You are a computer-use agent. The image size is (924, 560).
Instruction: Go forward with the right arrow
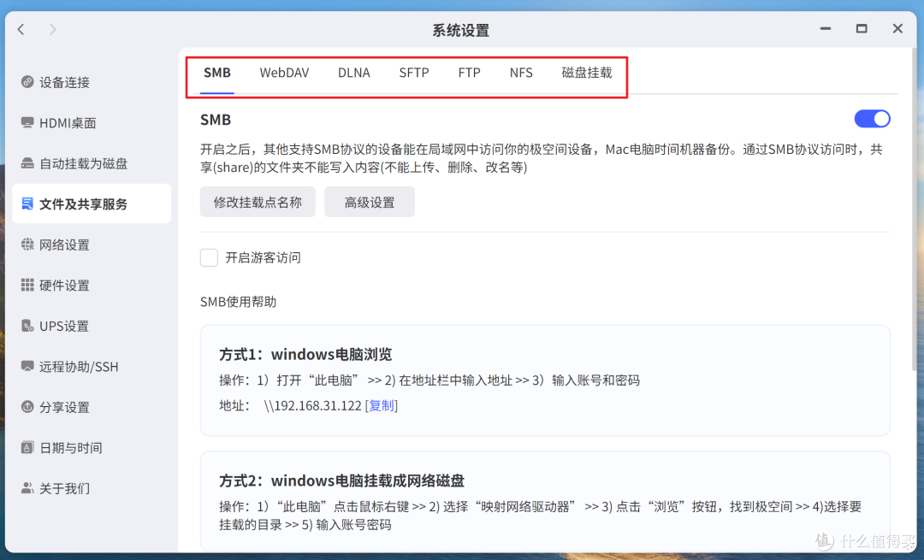52,29
